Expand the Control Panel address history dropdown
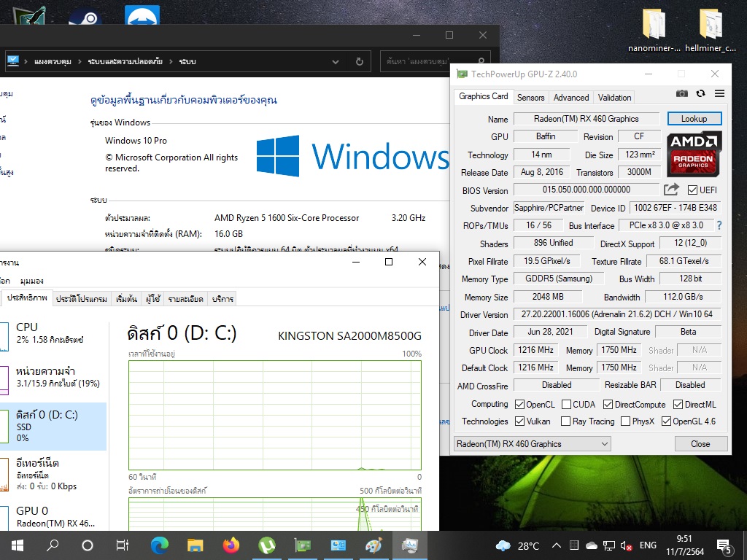 click(336, 61)
